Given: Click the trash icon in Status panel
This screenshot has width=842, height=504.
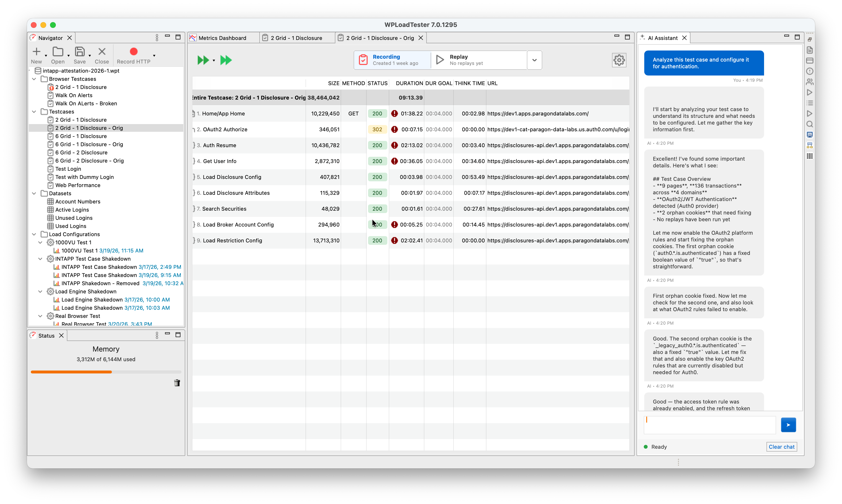Looking at the screenshot, I should coord(177,383).
